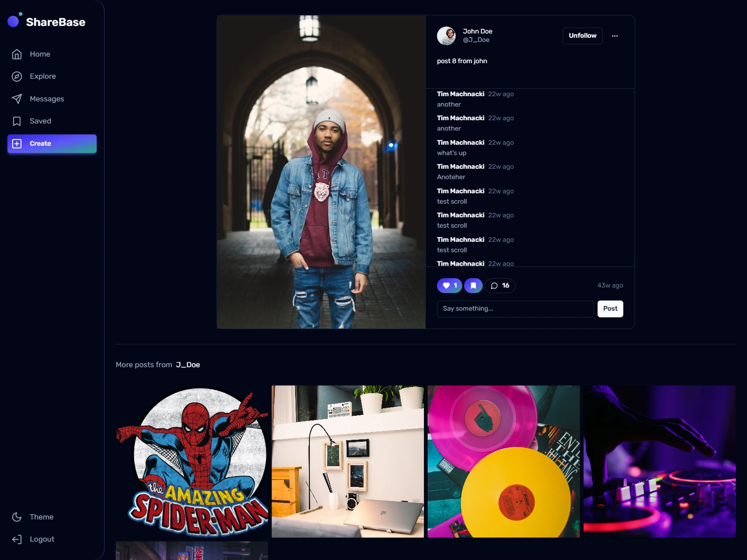
Task: Open the vinyl records post thumbnail
Action: click(504, 461)
